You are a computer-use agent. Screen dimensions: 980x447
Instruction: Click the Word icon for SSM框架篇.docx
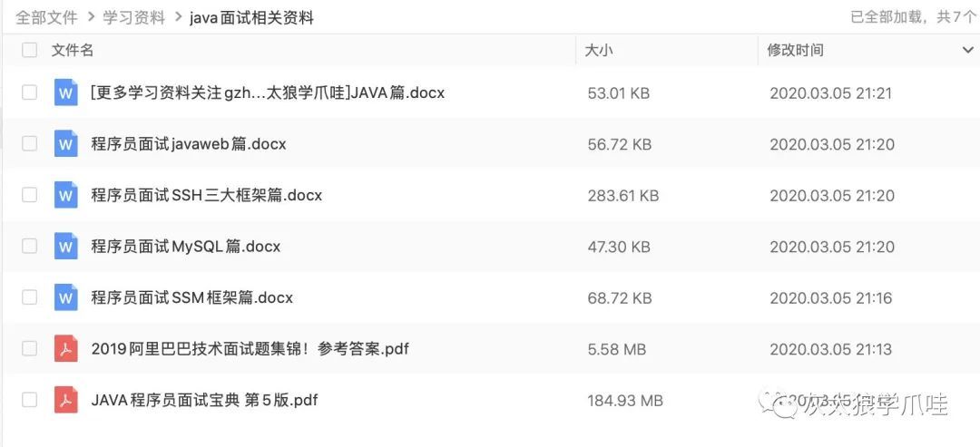(x=65, y=297)
